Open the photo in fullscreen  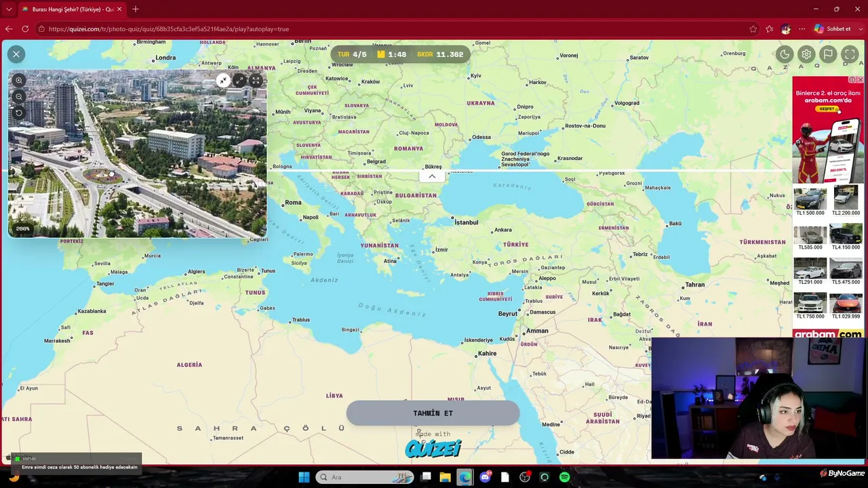click(256, 81)
